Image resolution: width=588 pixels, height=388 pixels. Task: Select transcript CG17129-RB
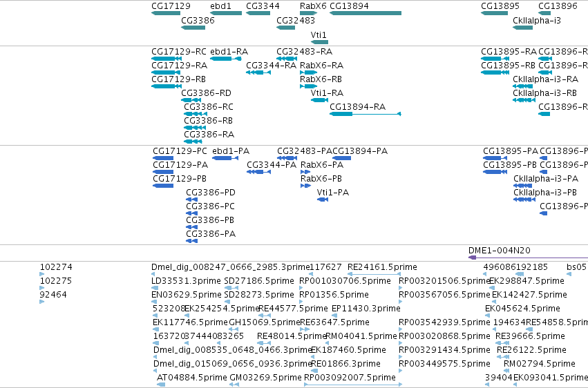[167, 86]
